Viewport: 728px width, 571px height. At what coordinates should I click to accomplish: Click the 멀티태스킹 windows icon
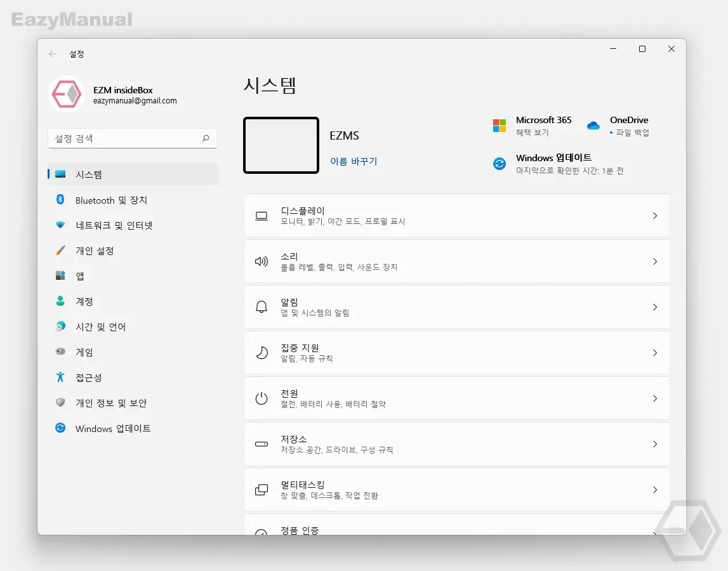coord(261,490)
